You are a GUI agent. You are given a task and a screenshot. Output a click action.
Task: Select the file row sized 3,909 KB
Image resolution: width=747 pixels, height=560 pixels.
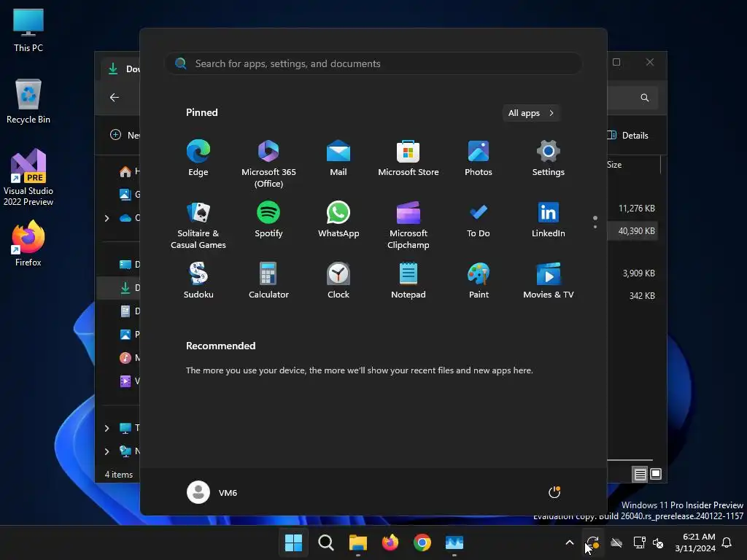tap(632, 273)
